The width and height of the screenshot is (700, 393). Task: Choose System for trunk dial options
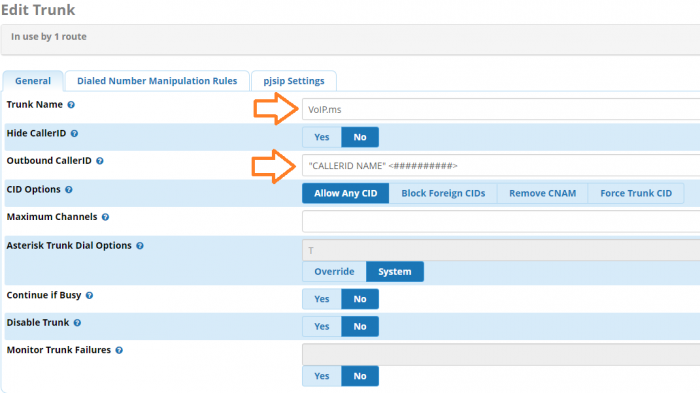point(395,272)
